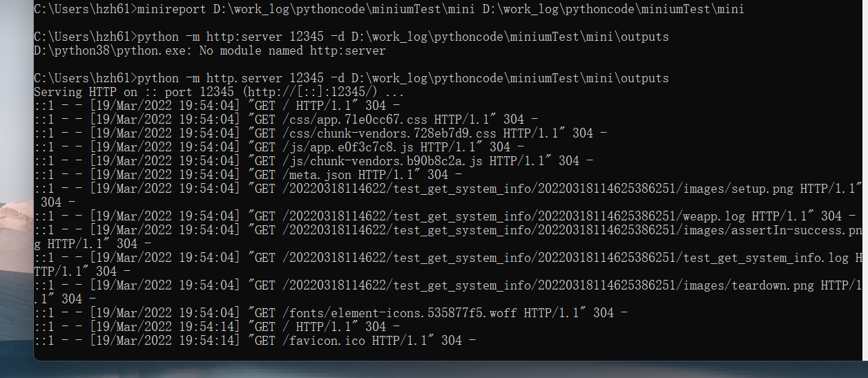This screenshot has width=868, height=378.
Task: Click the GET /css/app.71e0cc67.css log entry
Action: click(x=285, y=120)
